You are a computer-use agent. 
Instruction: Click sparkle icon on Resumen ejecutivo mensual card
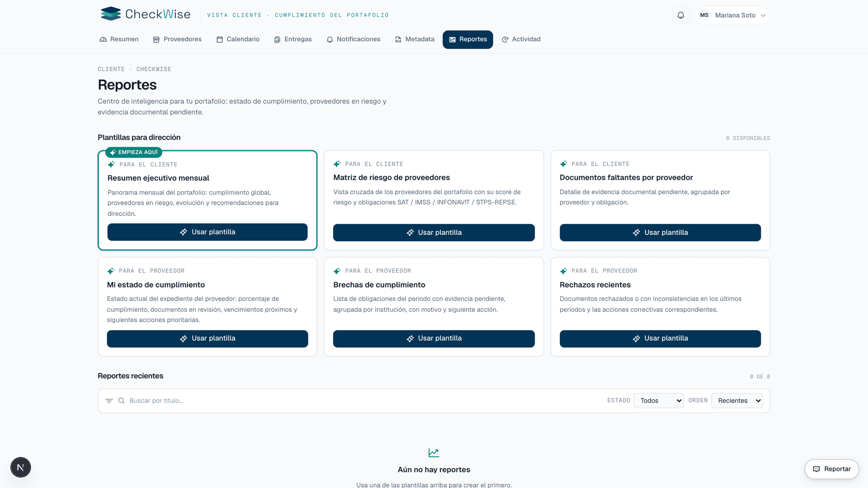pyautogui.click(x=111, y=164)
